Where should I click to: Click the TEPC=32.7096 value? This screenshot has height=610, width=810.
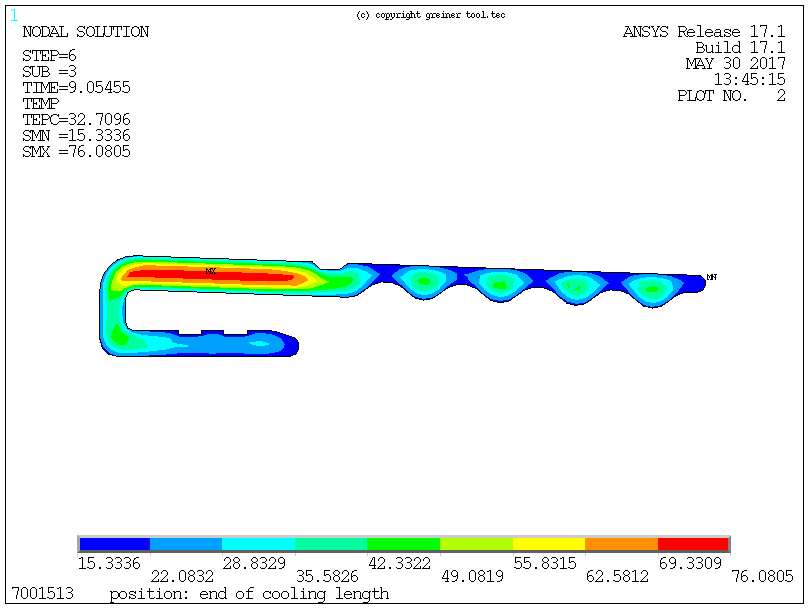76,119
